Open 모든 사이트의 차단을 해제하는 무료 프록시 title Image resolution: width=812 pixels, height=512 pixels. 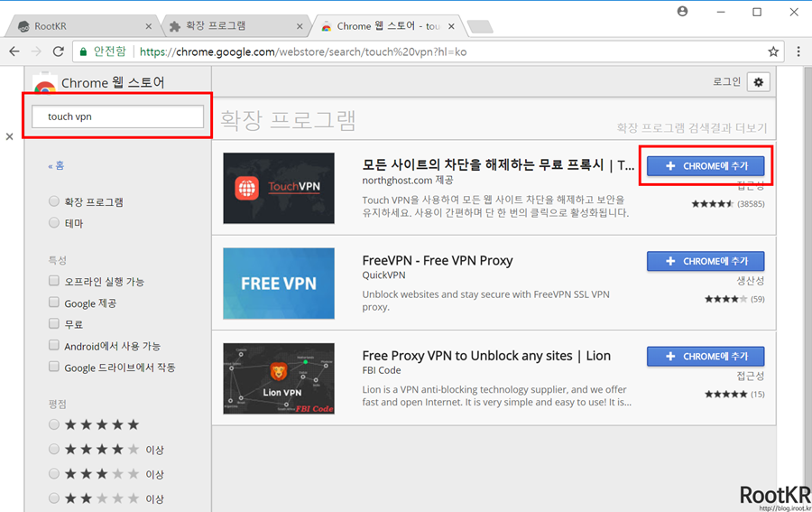pyautogui.click(x=498, y=164)
